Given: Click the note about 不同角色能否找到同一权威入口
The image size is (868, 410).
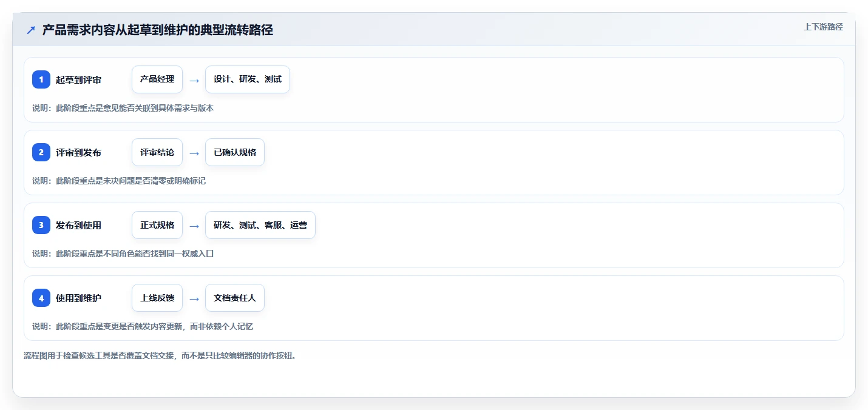Looking at the screenshot, I should coord(123,254).
